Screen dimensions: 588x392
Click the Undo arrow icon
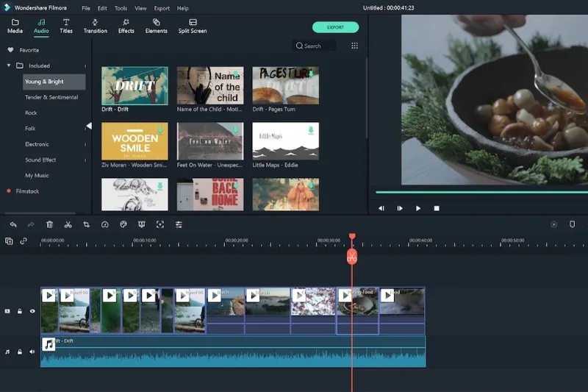click(x=12, y=224)
